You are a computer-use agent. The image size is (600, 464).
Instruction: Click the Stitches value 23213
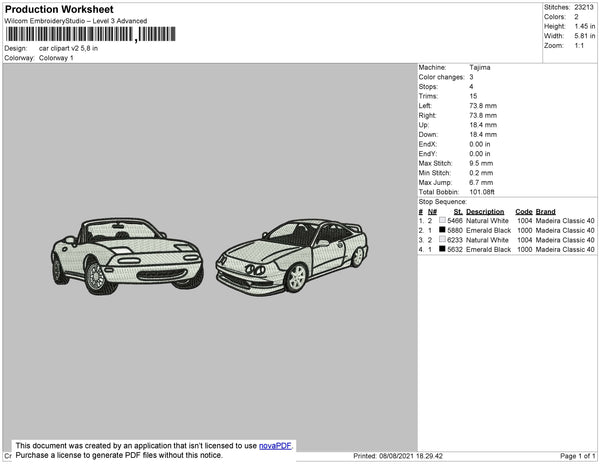[x=585, y=7]
